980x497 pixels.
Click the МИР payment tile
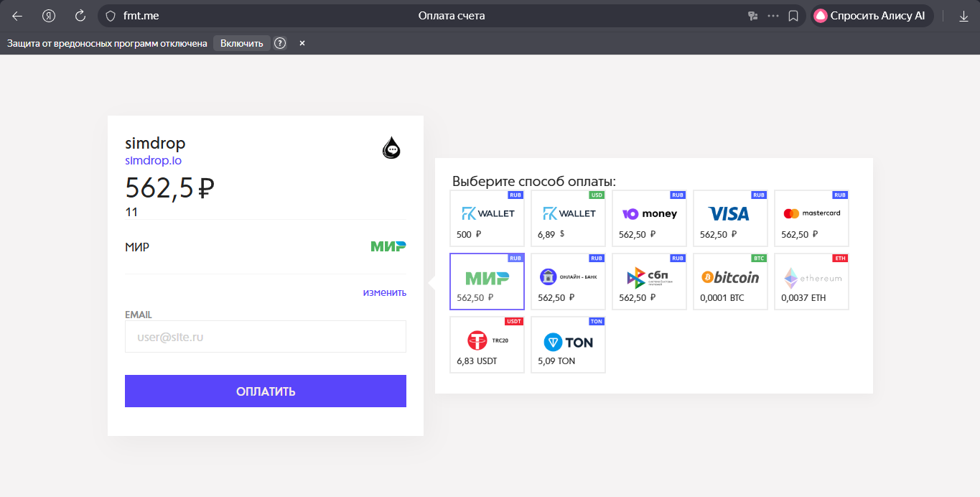tap(487, 282)
